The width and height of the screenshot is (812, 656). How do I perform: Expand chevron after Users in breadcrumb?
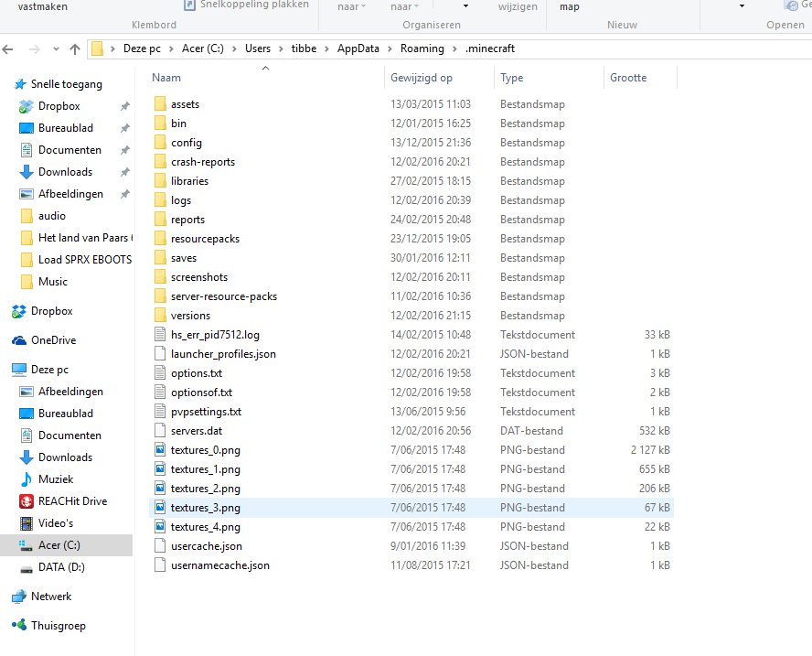tap(281, 48)
